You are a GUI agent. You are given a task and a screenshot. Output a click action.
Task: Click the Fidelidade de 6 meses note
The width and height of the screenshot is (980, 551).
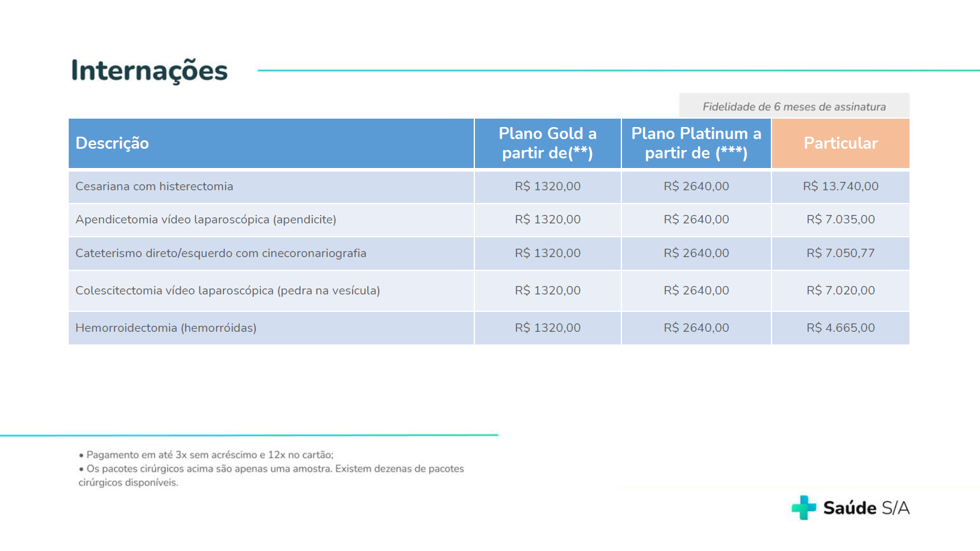[x=794, y=107]
